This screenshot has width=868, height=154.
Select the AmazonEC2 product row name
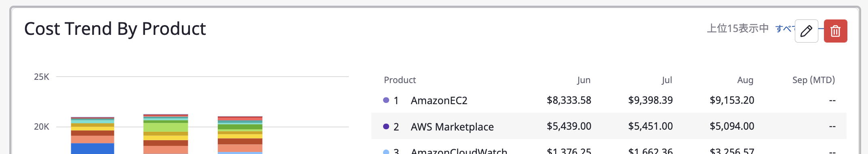click(439, 101)
